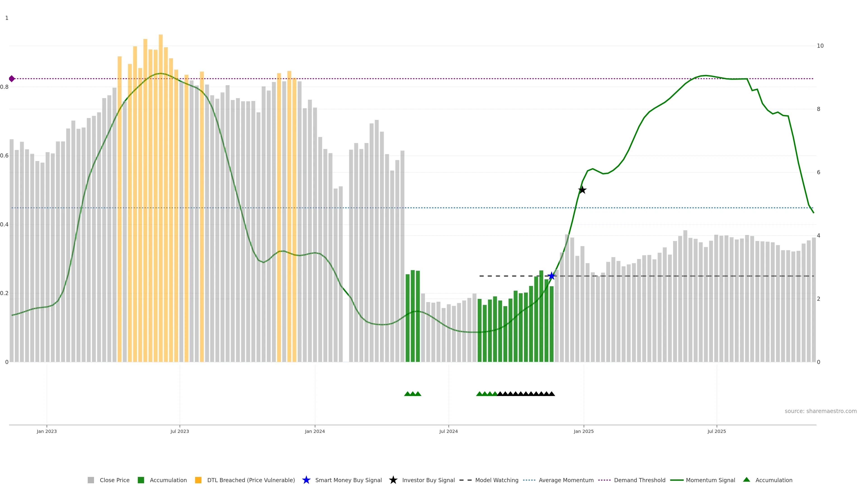Click the purple diamond Demand Threshold marker
Screen dimensions: 868x488
[12, 79]
